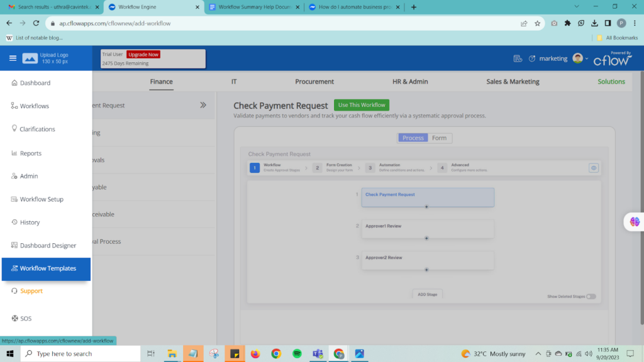
Task: Open the Clarifications section
Action: [36, 129]
